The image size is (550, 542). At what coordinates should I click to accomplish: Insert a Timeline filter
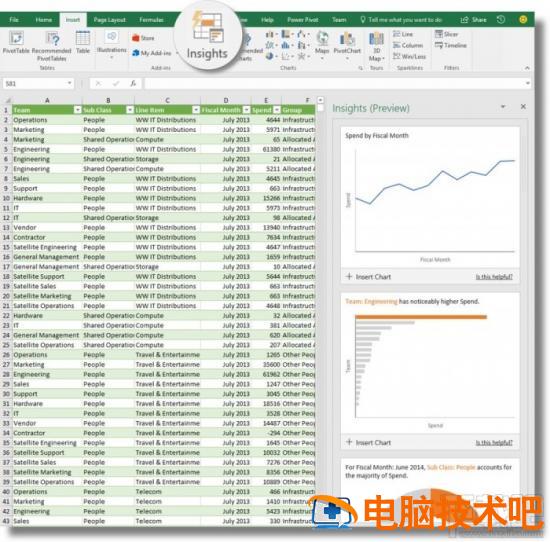coord(451,45)
